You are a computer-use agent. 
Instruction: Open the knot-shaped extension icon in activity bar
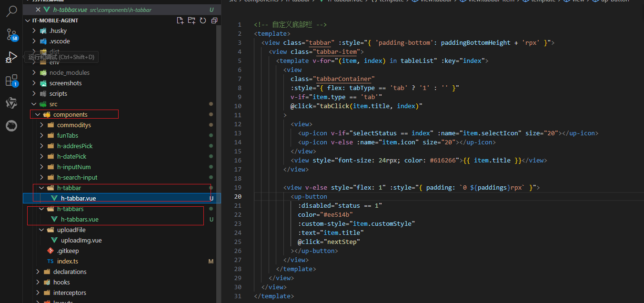11,103
